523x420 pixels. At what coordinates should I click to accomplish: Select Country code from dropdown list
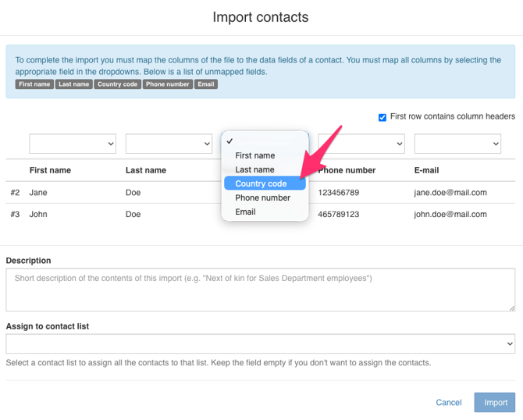(261, 183)
